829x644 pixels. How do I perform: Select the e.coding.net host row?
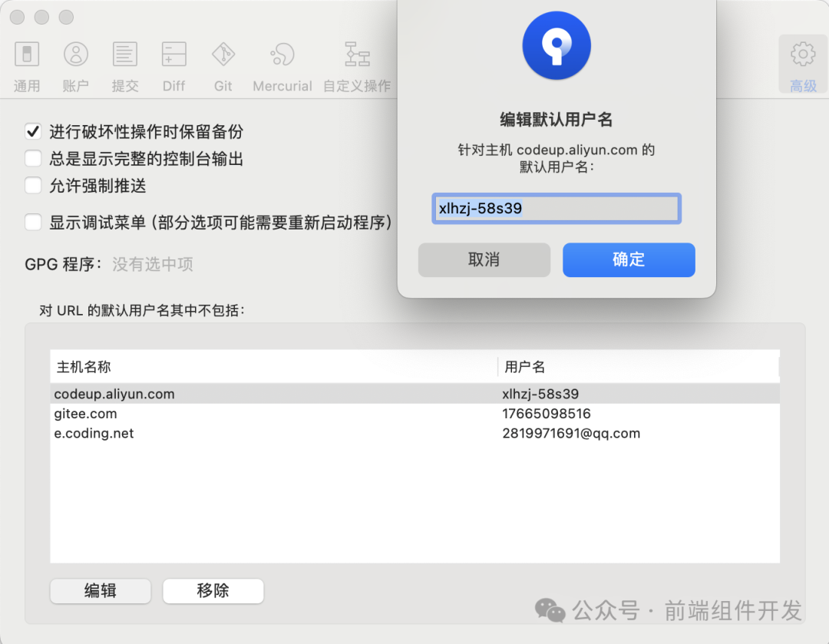[x=414, y=433]
